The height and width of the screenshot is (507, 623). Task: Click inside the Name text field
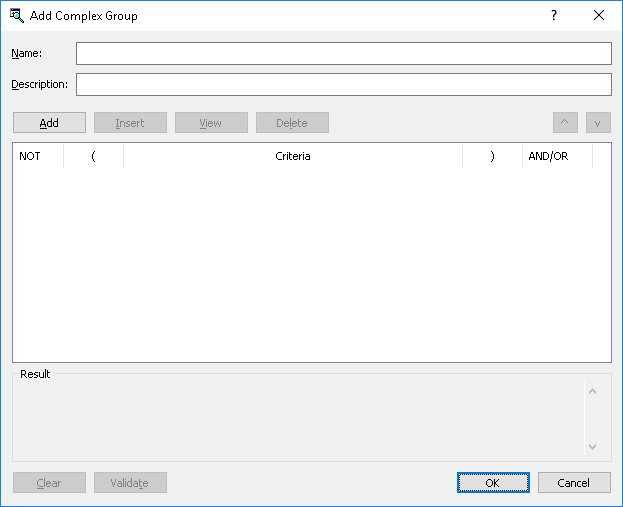343,53
